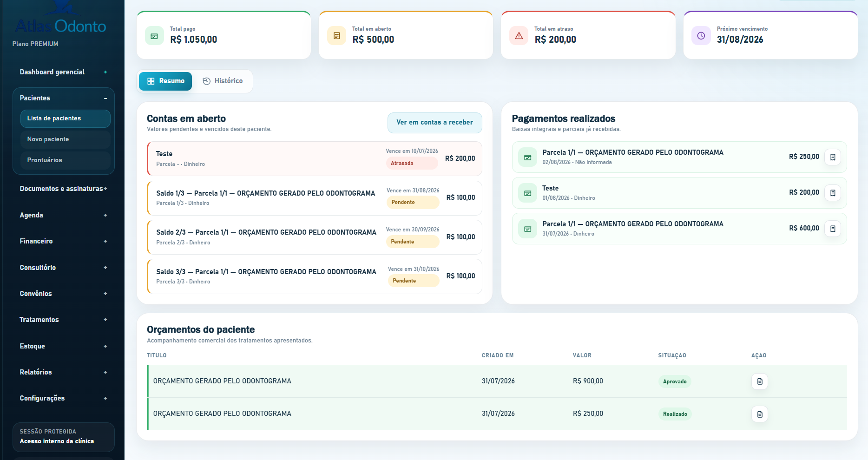Click Sessão protegida access notice
The height and width of the screenshot is (460, 868).
[x=64, y=437]
